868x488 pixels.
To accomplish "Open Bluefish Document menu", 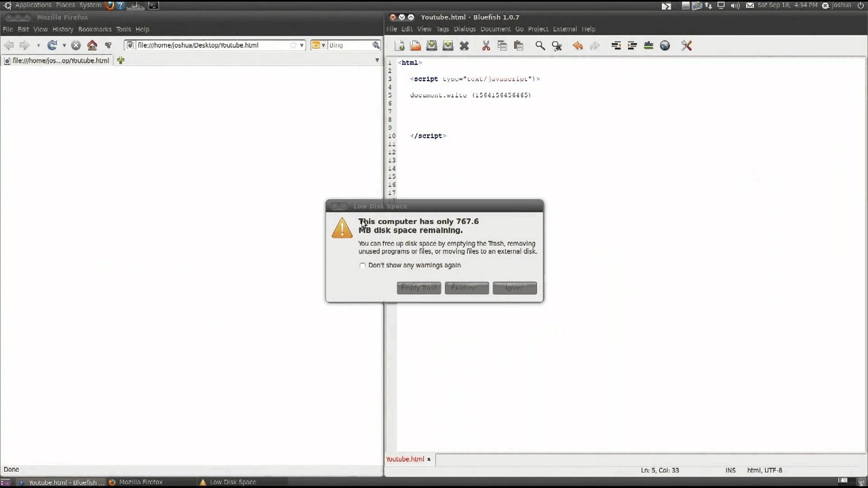I will tap(495, 29).
